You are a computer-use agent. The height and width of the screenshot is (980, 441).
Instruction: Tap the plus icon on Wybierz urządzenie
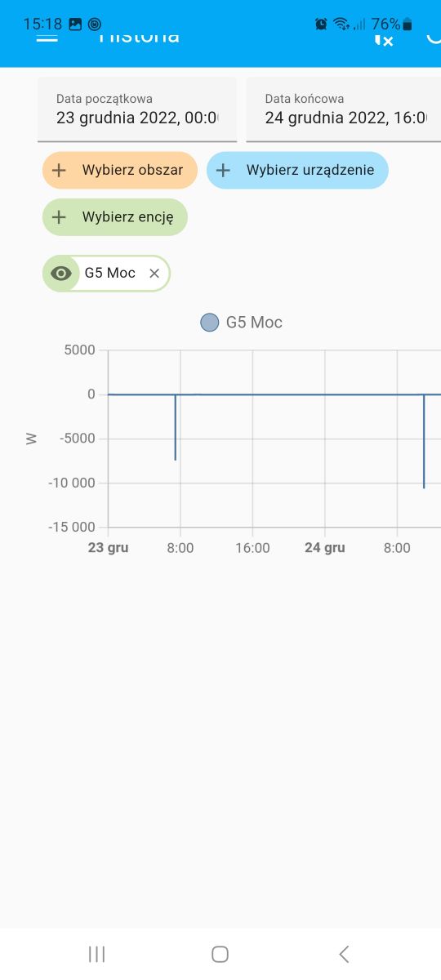223,171
